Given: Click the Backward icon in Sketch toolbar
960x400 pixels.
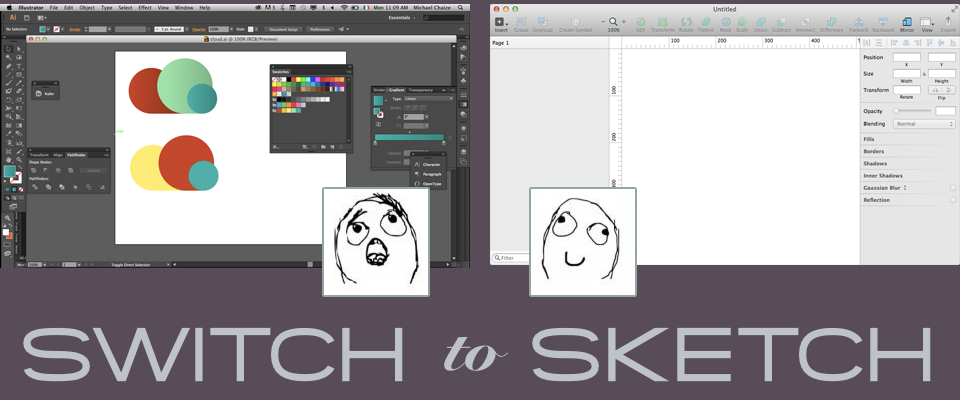Looking at the screenshot, I should pyautogui.click(x=883, y=21).
